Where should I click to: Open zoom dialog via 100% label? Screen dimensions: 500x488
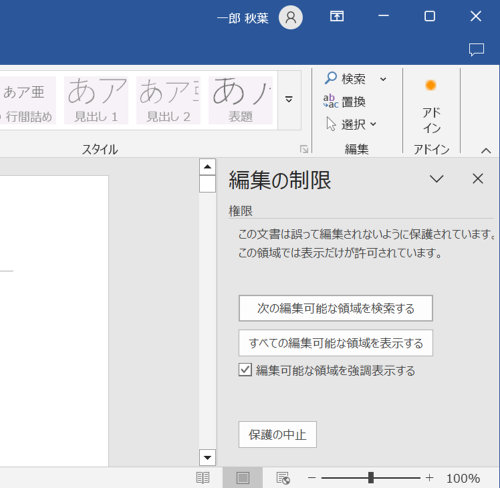coord(463,478)
